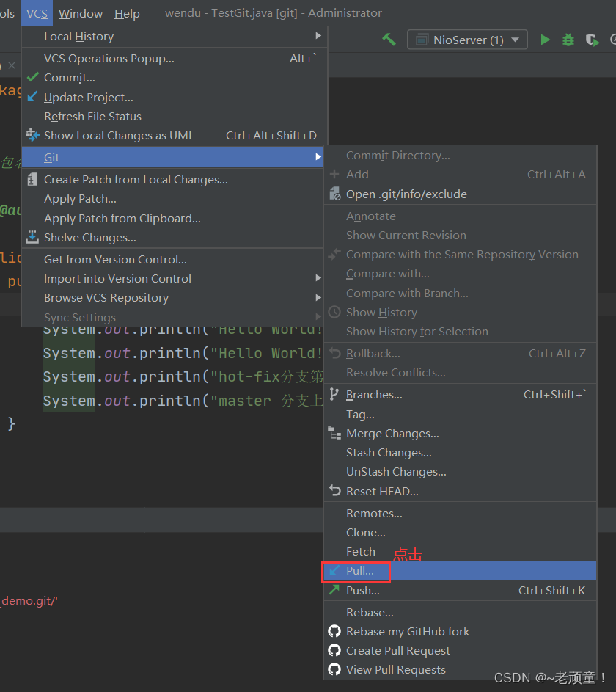Image resolution: width=616 pixels, height=692 pixels.
Task: Select Resolve Conflicts... entry
Action: point(461,372)
